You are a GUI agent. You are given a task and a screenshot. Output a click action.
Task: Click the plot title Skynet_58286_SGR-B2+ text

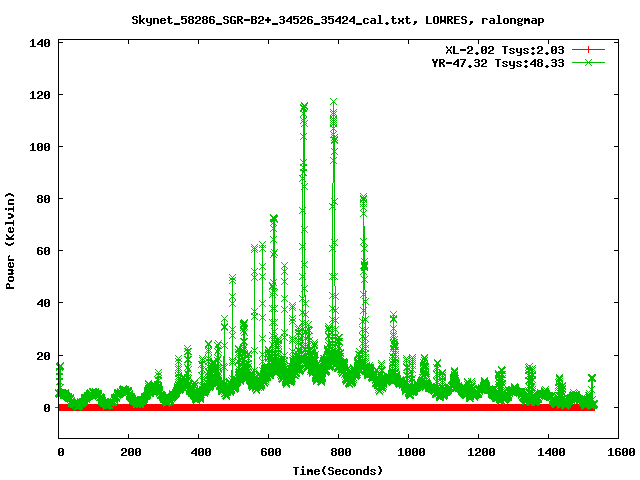pyautogui.click(x=338, y=20)
